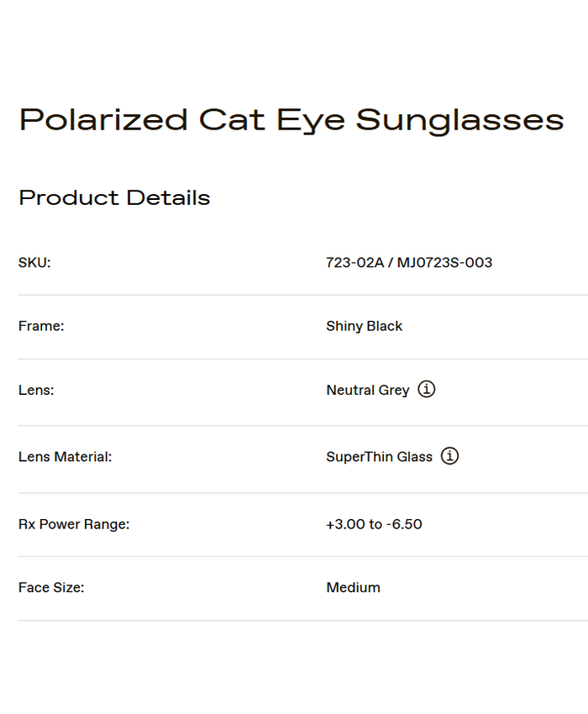Select the MJ0723S-003 SKU code

[x=444, y=263]
